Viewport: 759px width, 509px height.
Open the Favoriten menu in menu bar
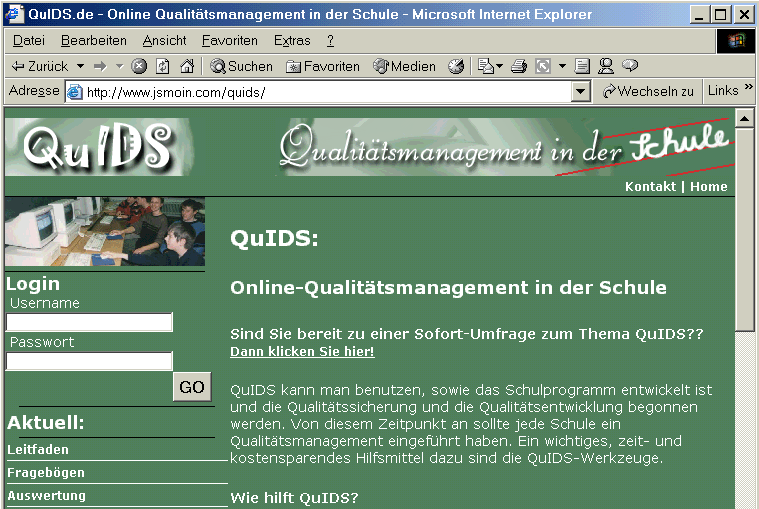(x=229, y=41)
